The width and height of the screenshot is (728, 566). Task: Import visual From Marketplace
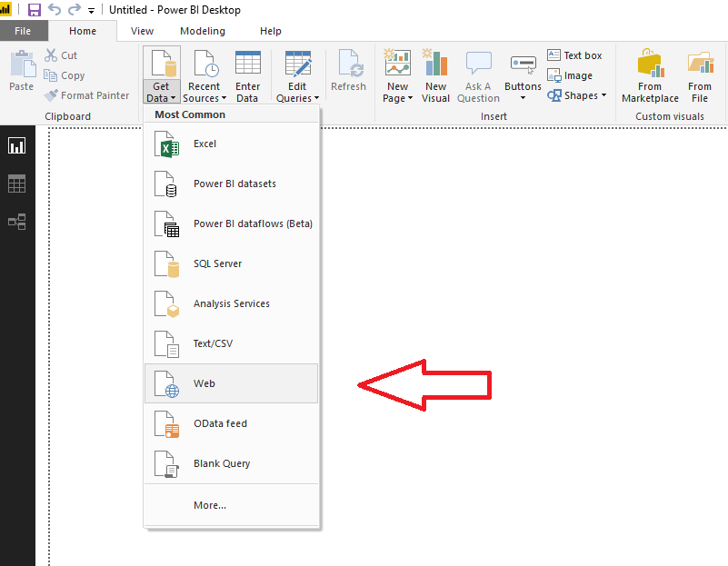(x=650, y=76)
